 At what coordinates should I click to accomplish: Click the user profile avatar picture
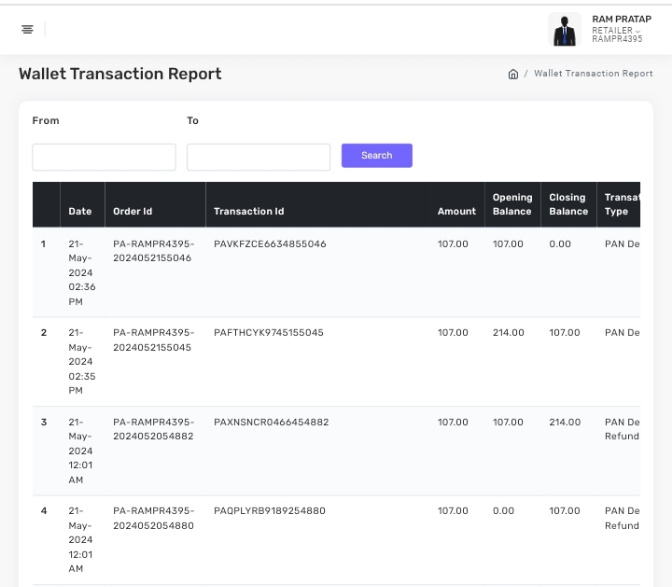click(565, 28)
